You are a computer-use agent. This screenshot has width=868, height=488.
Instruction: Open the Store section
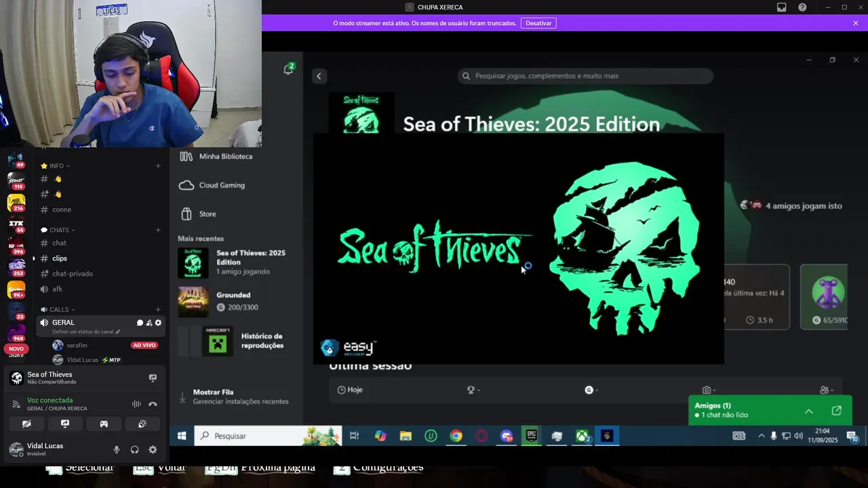click(x=198, y=214)
